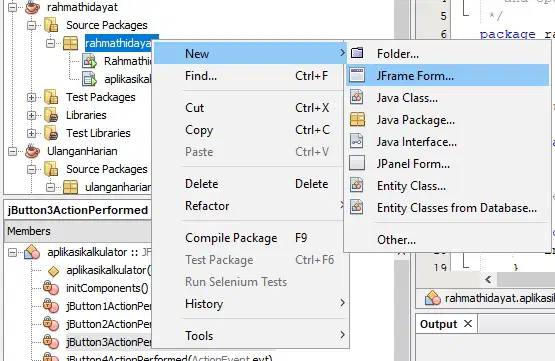Click the Folder icon in New submenu
The image size is (555, 361).
pyautogui.click(x=357, y=53)
